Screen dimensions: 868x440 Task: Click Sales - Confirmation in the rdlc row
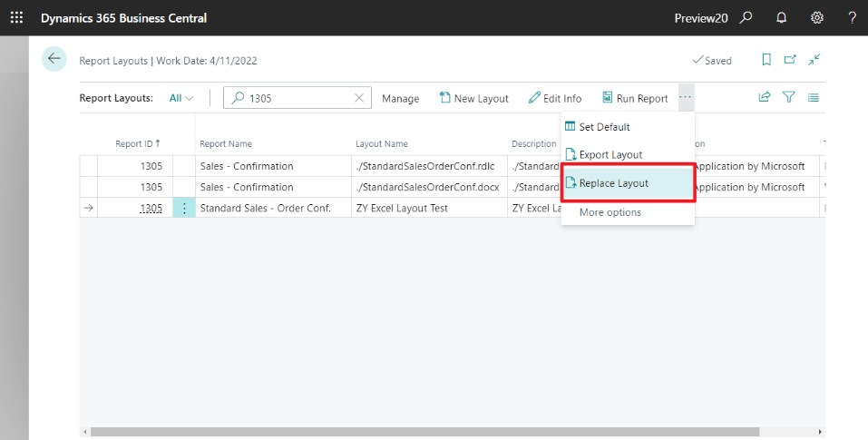point(274,166)
